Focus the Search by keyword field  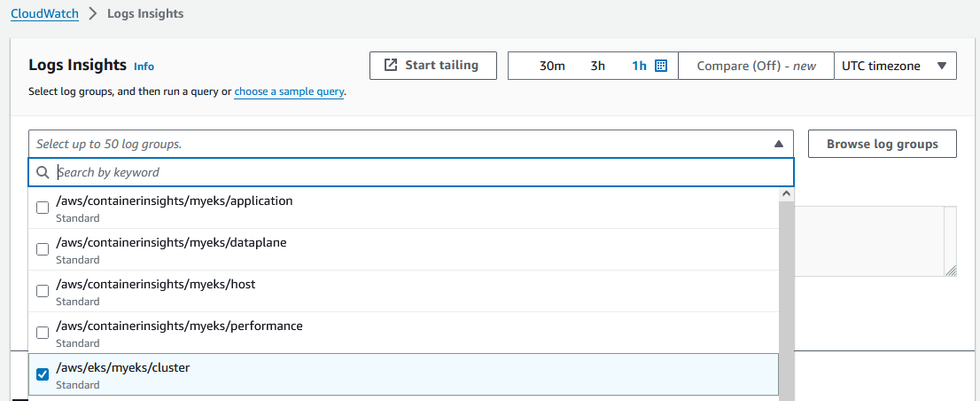(x=410, y=172)
